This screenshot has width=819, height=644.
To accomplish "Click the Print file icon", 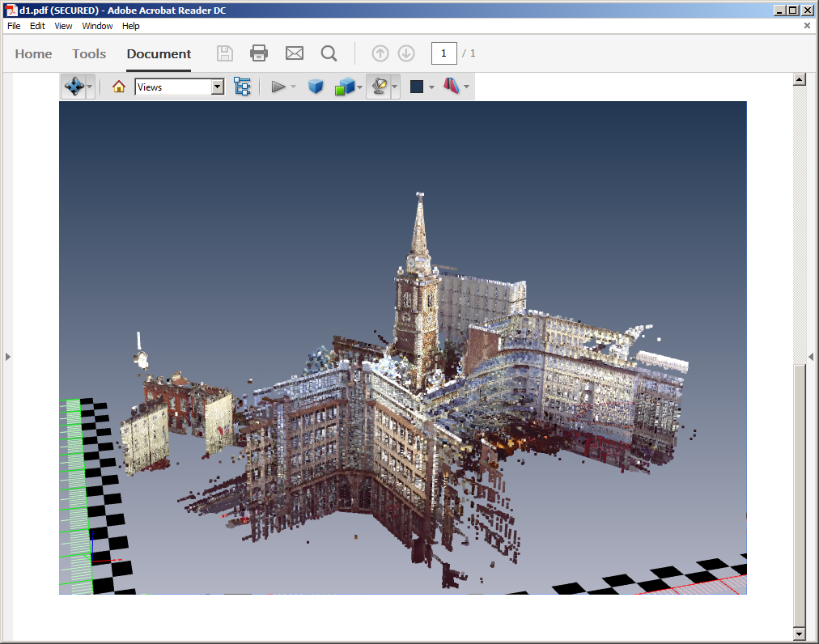I will click(x=259, y=53).
